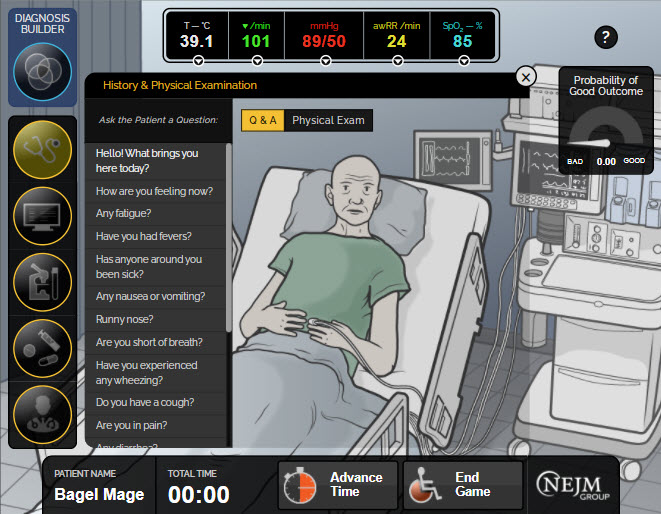Image resolution: width=661 pixels, height=514 pixels.
Task: Expand the awRR 24 dropdown arrow
Action: point(397,61)
